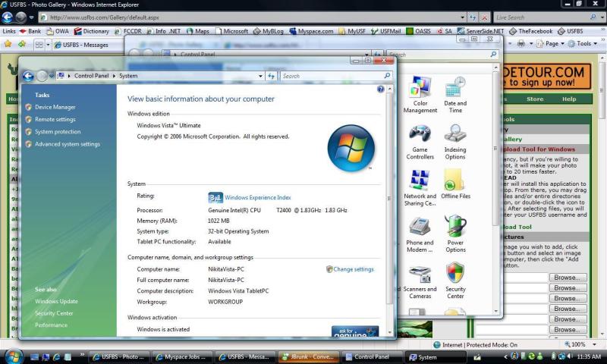Image resolution: width=607 pixels, height=364 pixels.
Task: Click the Favorites star in IE
Action: [x=8, y=44]
